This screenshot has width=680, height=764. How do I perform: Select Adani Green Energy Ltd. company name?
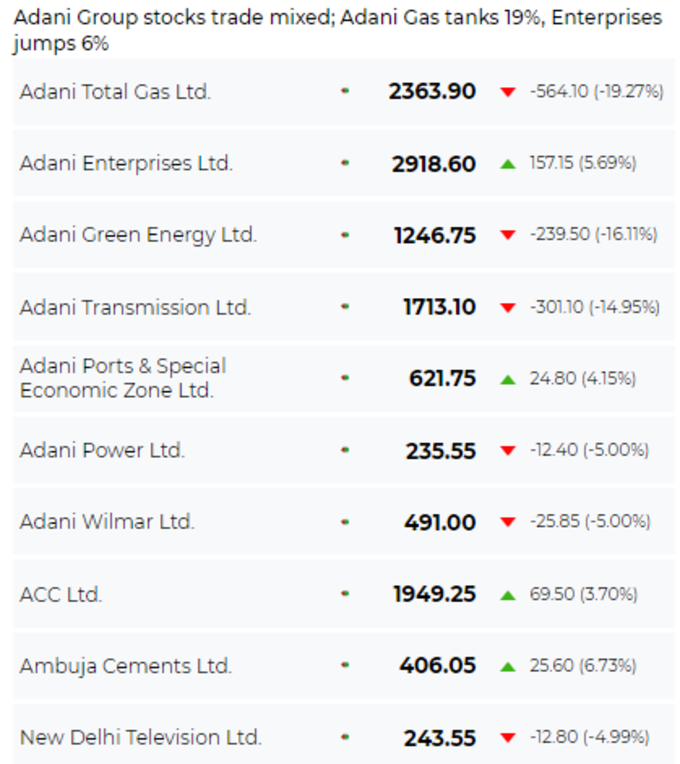click(x=138, y=235)
